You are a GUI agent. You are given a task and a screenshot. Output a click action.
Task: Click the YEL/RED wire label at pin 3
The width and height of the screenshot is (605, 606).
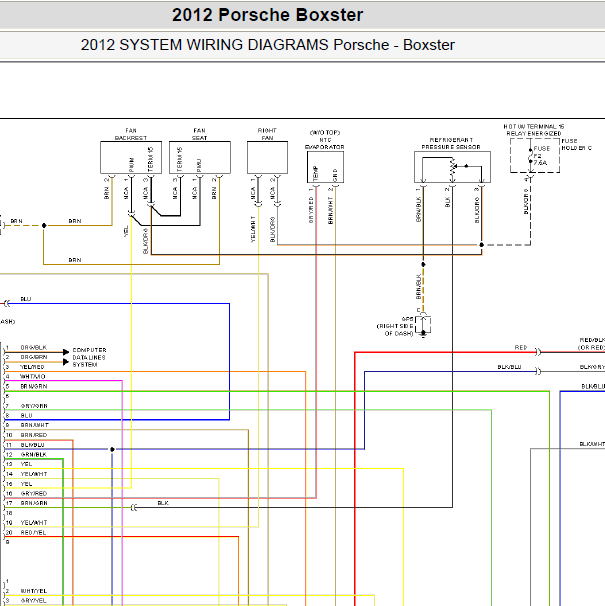(x=32, y=367)
